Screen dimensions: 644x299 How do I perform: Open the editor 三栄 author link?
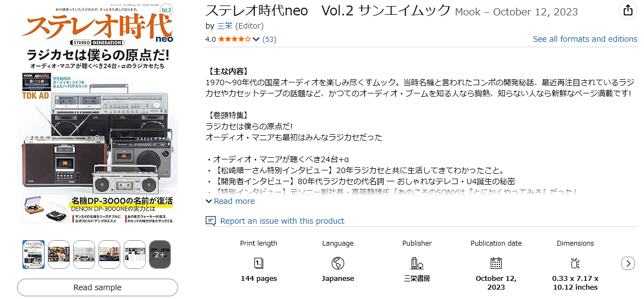(225, 26)
